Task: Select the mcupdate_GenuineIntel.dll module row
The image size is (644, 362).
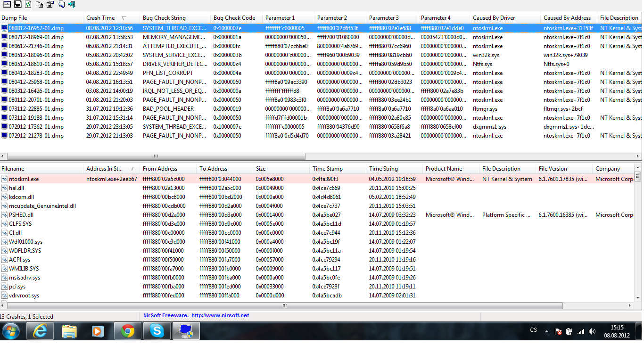Action: tap(317, 206)
